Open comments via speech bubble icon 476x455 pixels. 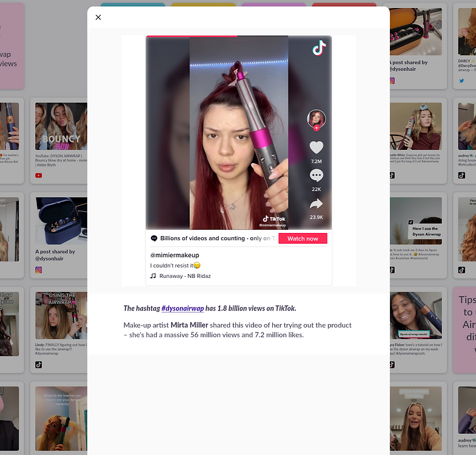coord(317,175)
